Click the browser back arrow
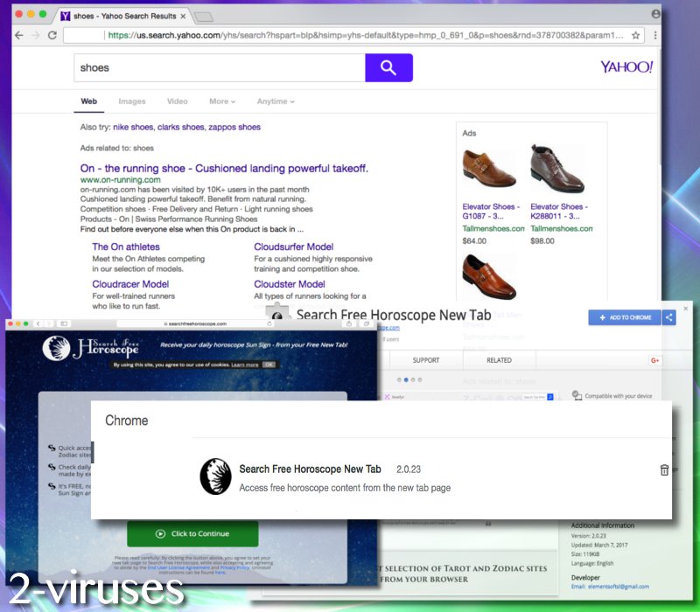Screen dimensions: 700x612 click(x=18, y=35)
